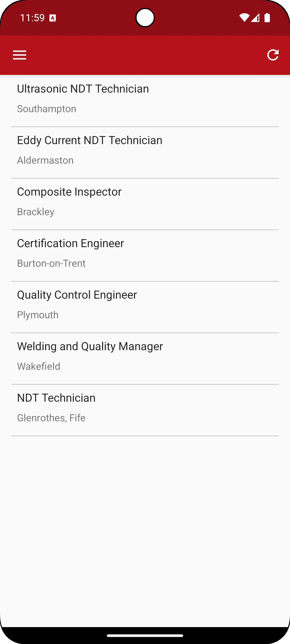290x644 pixels.
Task: Open the Quality Control Engineer listing
Action: pos(145,307)
